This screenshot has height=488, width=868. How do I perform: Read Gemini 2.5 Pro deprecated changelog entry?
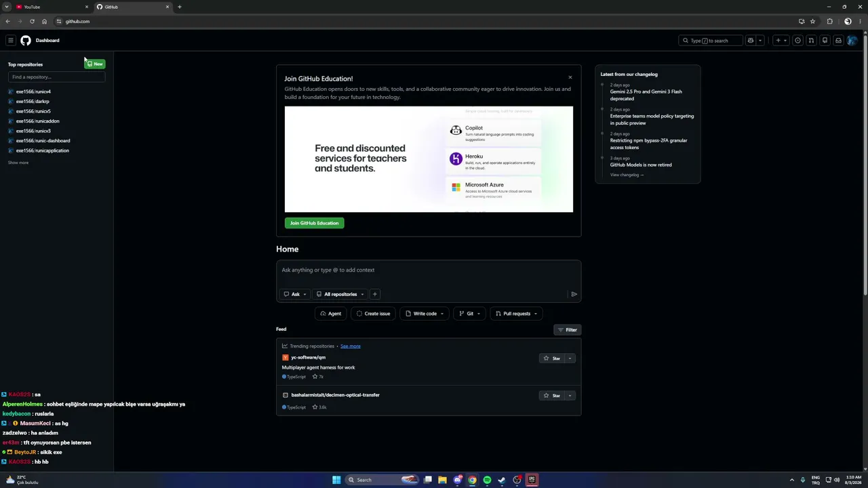pyautogui.click(x=646, y=95)
